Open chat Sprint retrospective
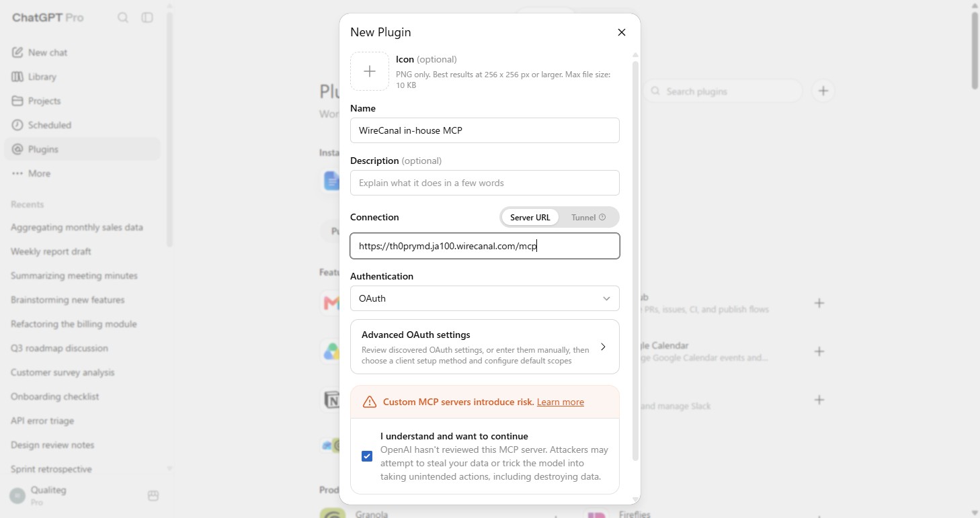Screen dimensions: 980x518 51,469
